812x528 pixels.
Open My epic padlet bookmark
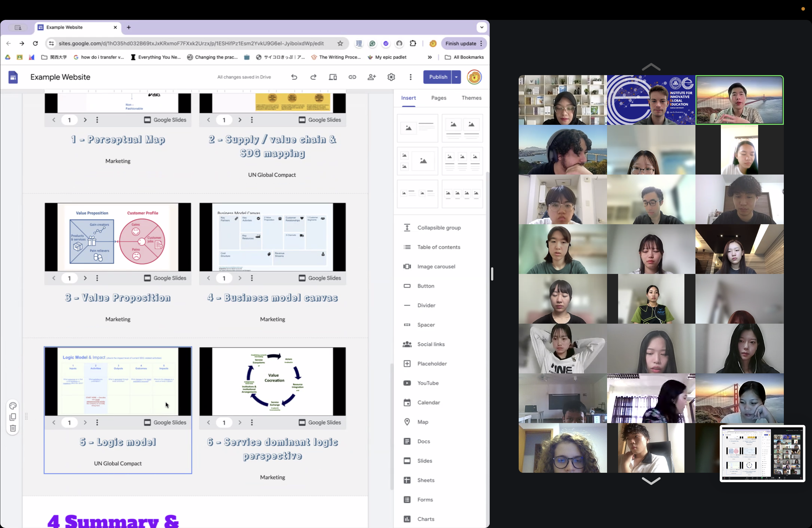click(387, 57)
